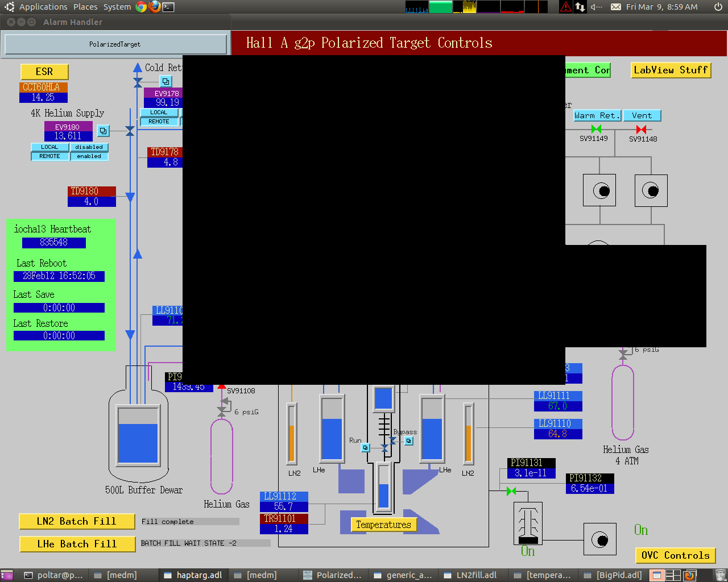Open the Places menu
The height and width of the screenshot is (582, 728).
click(85, 7)
